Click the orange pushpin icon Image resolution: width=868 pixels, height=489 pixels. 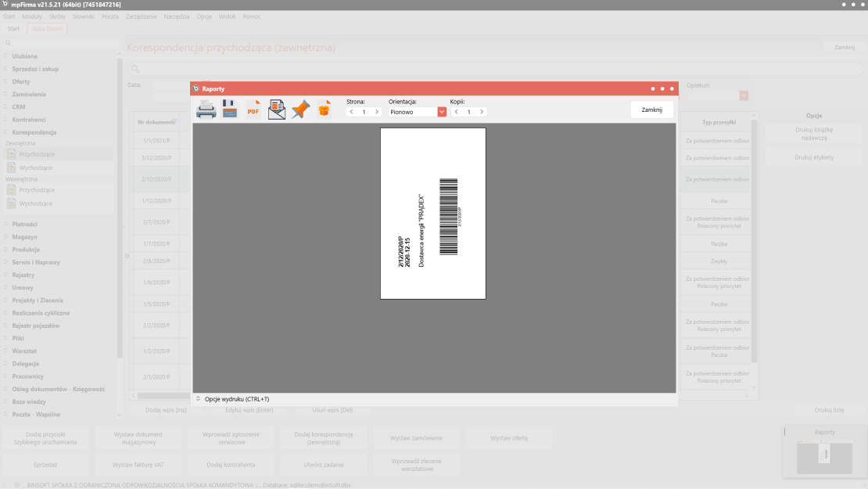pos(300,110)
